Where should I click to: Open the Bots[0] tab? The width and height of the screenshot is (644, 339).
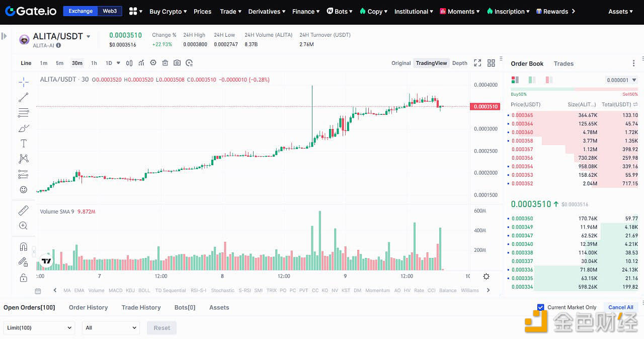(x=185, y=307)
